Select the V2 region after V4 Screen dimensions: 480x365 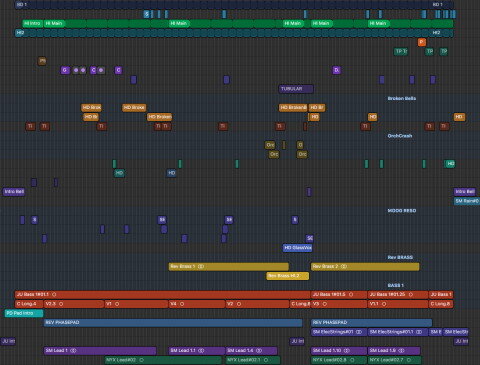(257, 304)
